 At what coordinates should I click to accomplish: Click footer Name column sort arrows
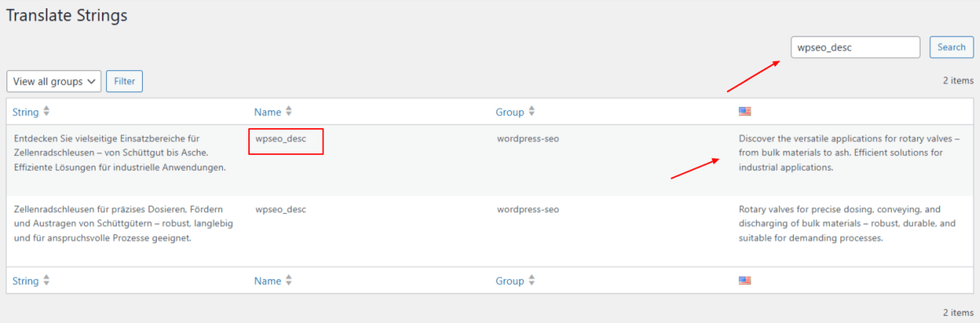288,281
